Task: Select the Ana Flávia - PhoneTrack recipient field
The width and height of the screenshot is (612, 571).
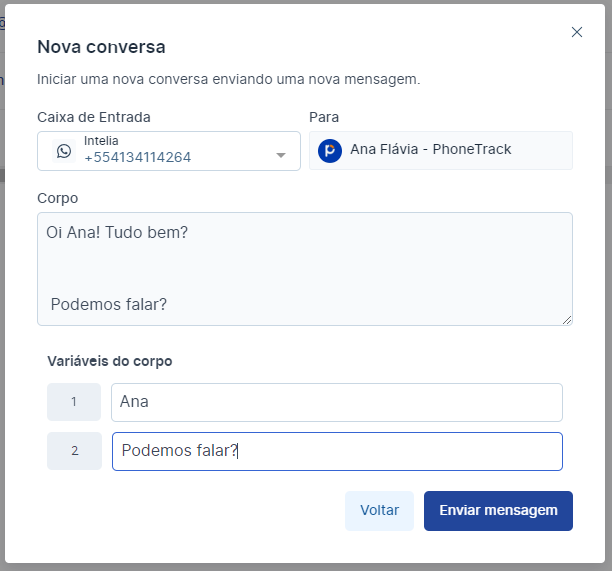Action: click(440, 150)
